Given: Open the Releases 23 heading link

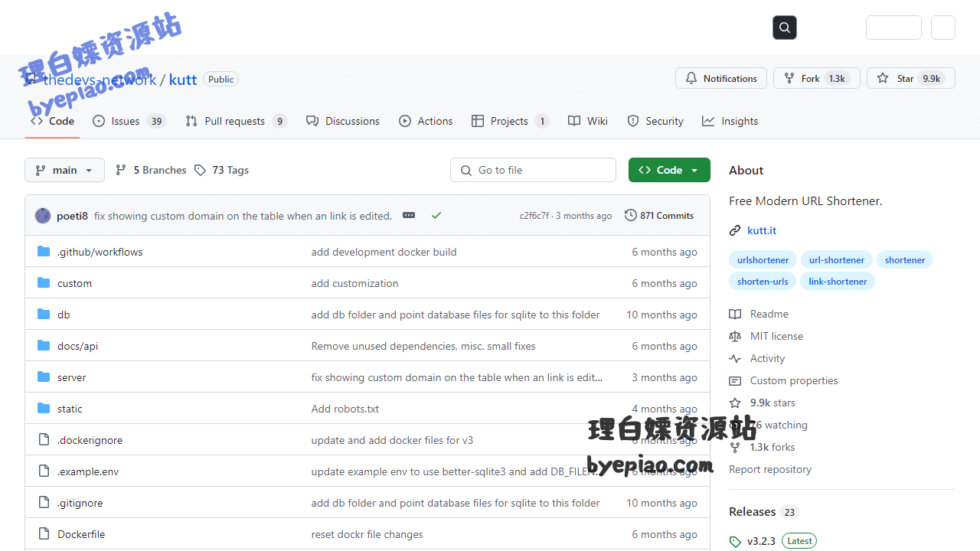Looking at the screenshot, I should click(x=763, y=511).
